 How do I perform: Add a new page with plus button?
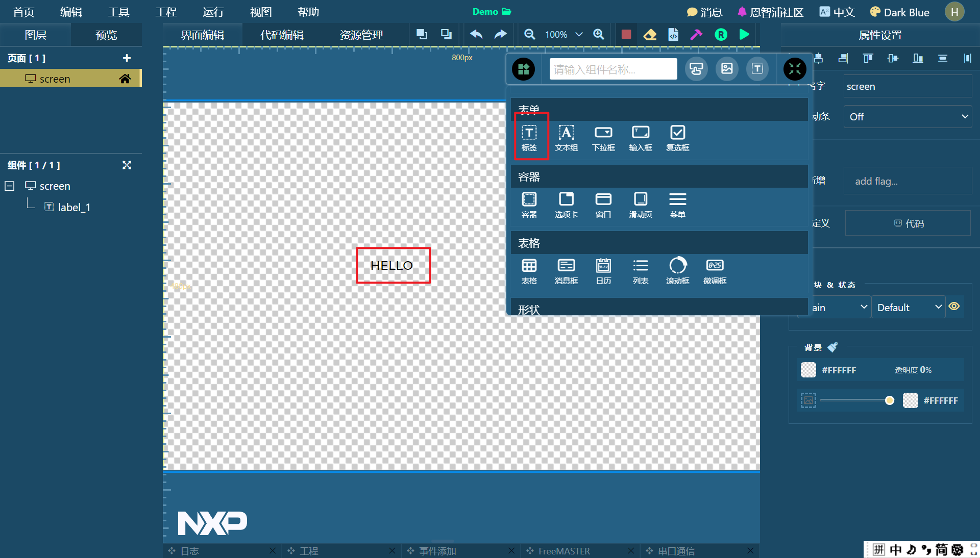(127, 58)
